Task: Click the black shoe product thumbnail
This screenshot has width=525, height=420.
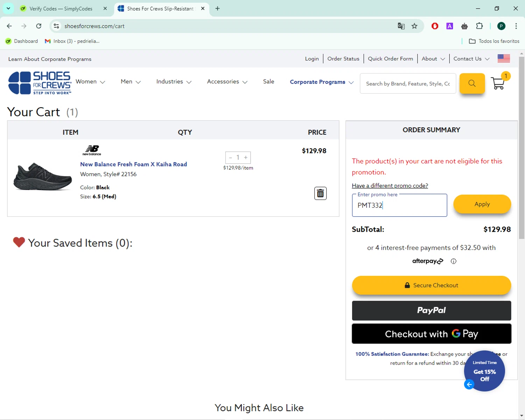Action: [x=42, y=176]
